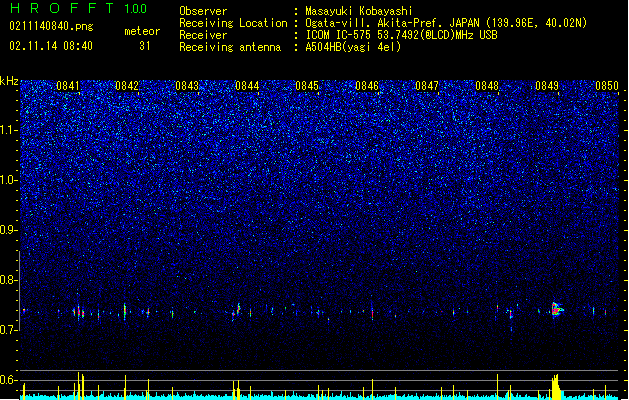Click the HROFFT 1.0.0 title text
Image resolution: width=629 pixels, height=400 pixels.
pos(78,8)
